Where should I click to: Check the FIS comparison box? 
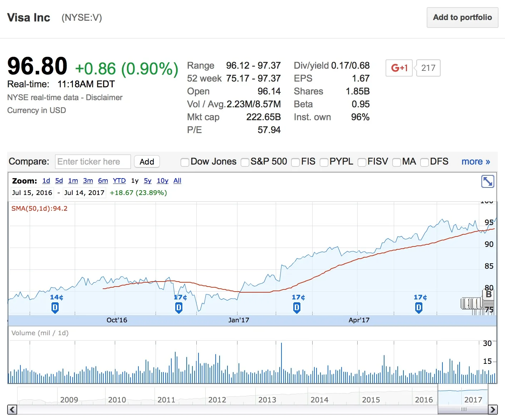pyautogui.click(x=295, y=162)
